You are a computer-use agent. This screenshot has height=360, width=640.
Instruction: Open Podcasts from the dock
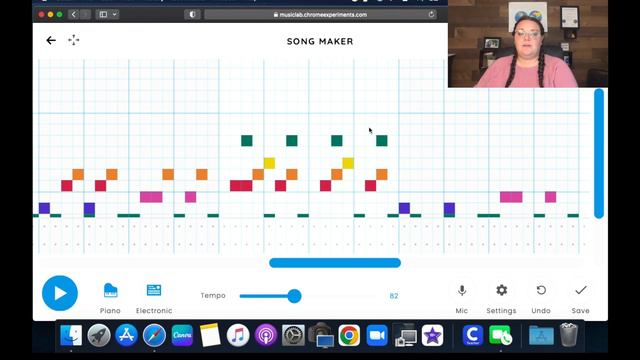point(266,336)
